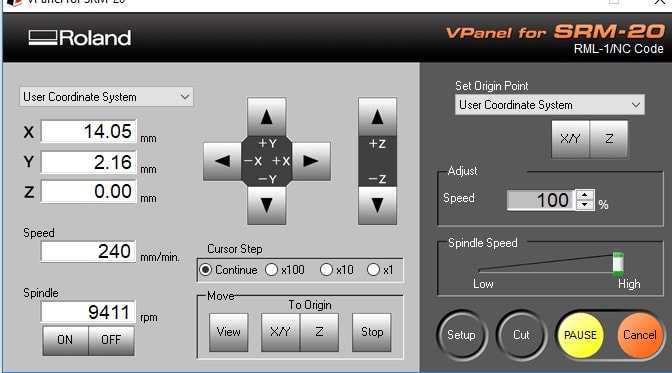Move to X/Y origin

280,332
